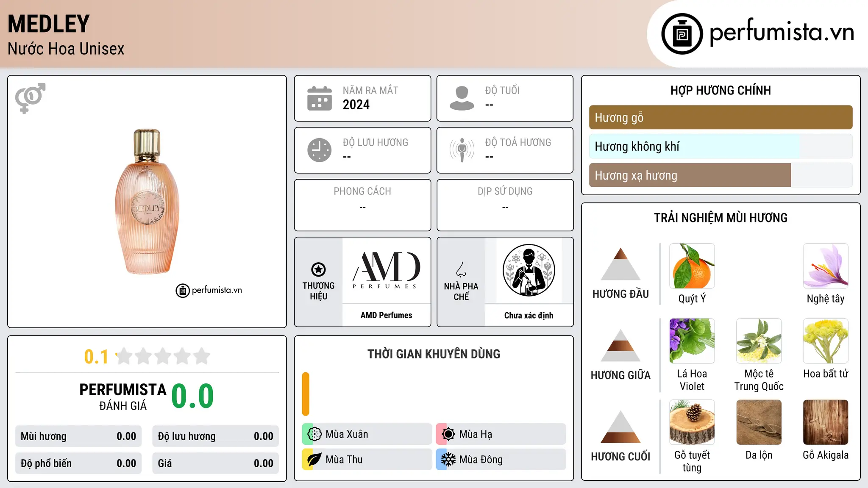
Task: Click the Trải nghiệm mùi hương heading
Action: (x=721, y=218)
